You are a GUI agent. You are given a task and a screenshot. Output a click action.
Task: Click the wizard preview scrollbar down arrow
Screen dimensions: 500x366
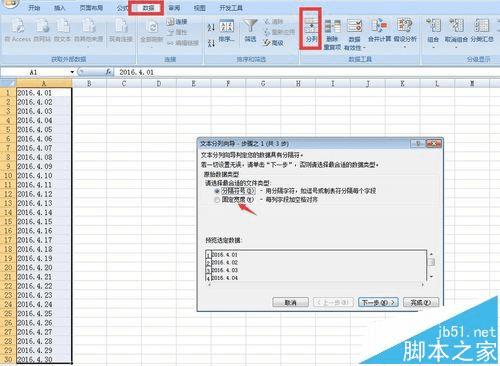[x=431, y=277]
